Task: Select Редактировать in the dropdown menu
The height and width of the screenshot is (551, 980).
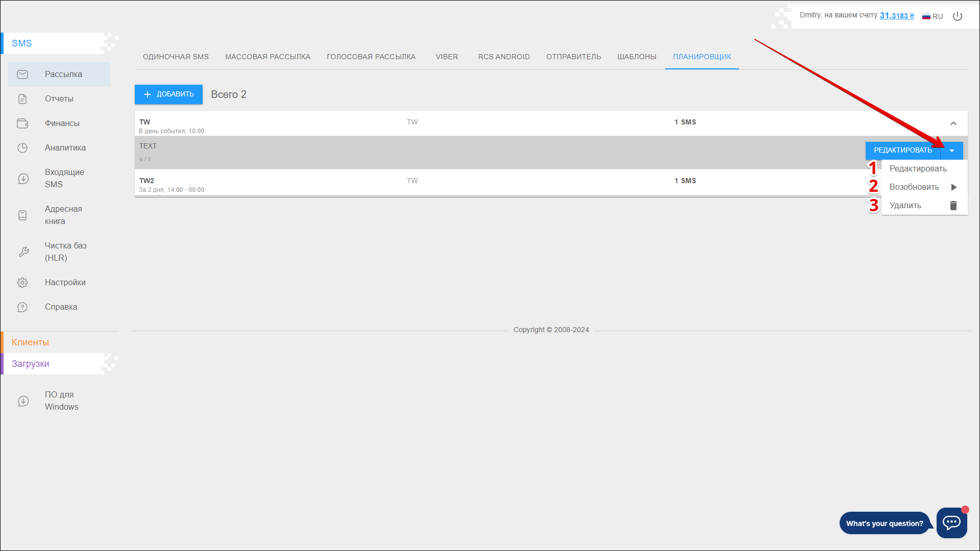Action: coord(918,169)
